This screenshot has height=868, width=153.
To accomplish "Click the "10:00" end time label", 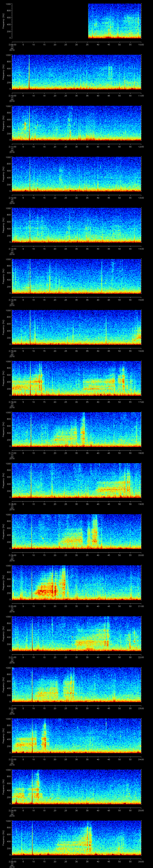I will point(141,44).
